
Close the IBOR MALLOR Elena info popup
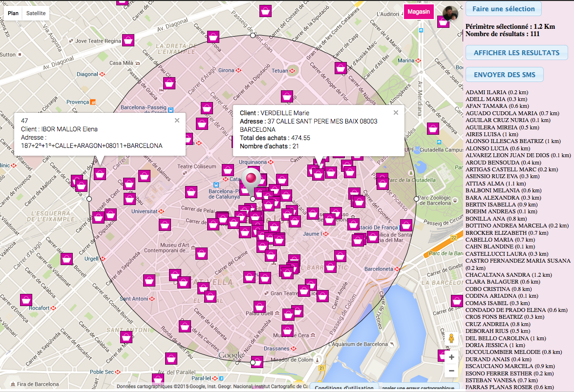click(177, 120)
